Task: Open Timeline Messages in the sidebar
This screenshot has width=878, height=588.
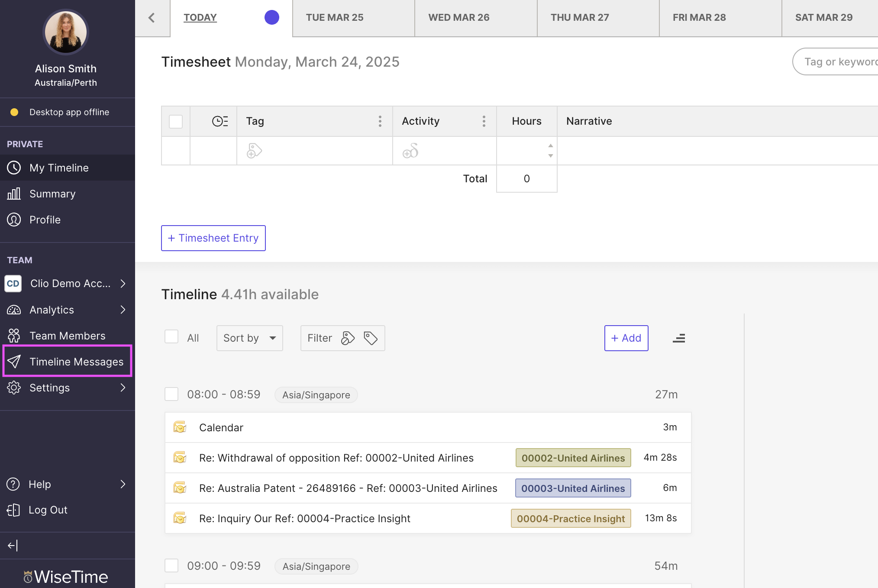Action: click(68, 362)
